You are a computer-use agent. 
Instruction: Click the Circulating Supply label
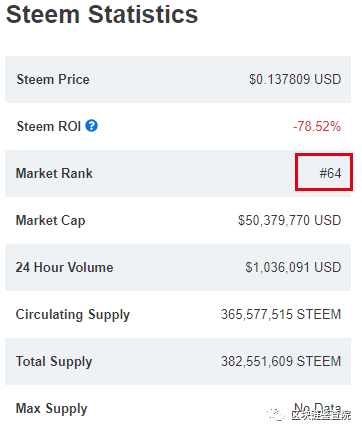[x=73, y=315]
